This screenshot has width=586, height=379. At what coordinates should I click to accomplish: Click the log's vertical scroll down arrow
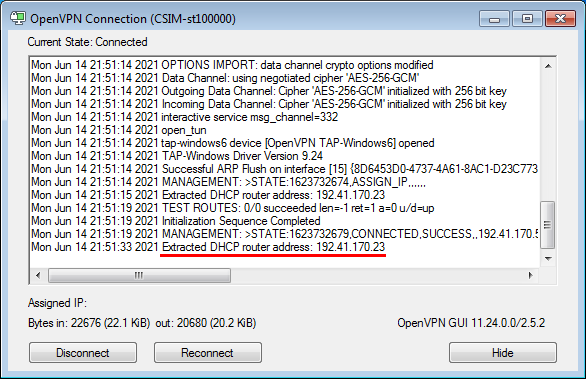(548, 259)
